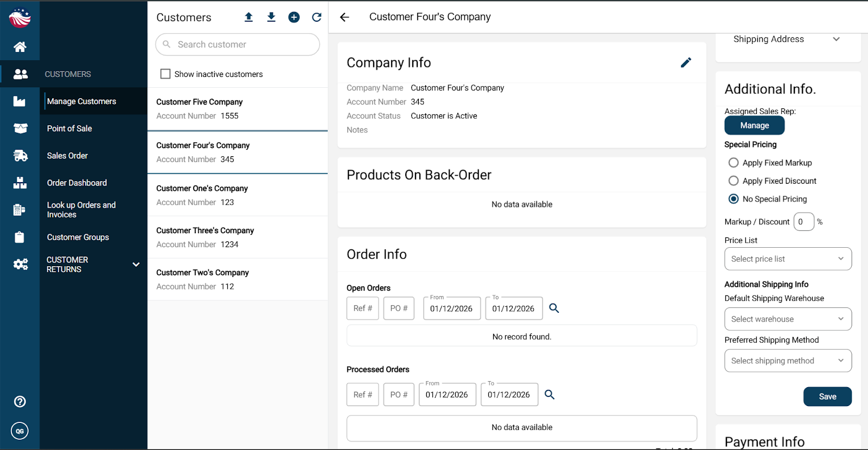Select Apply Fixed Markup radio button
This screenshot has height=450, width=868.
[x=733, y=163]
